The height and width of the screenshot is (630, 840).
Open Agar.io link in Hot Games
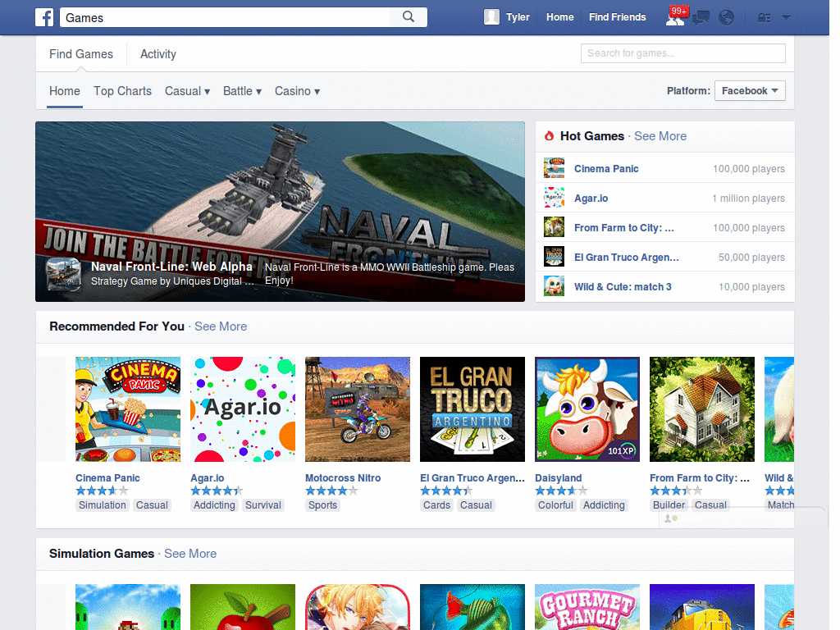pyautogui.click(x=591, y=199)
